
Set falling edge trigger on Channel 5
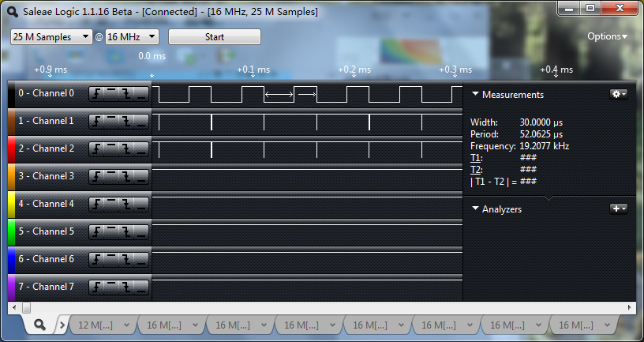pyautogui.click(x=126, y=232)
